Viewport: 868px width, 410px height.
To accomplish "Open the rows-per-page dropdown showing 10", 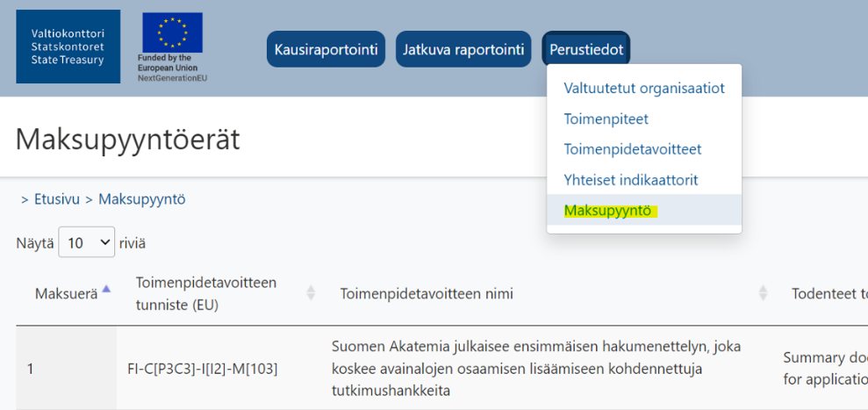I will [86, 242].
